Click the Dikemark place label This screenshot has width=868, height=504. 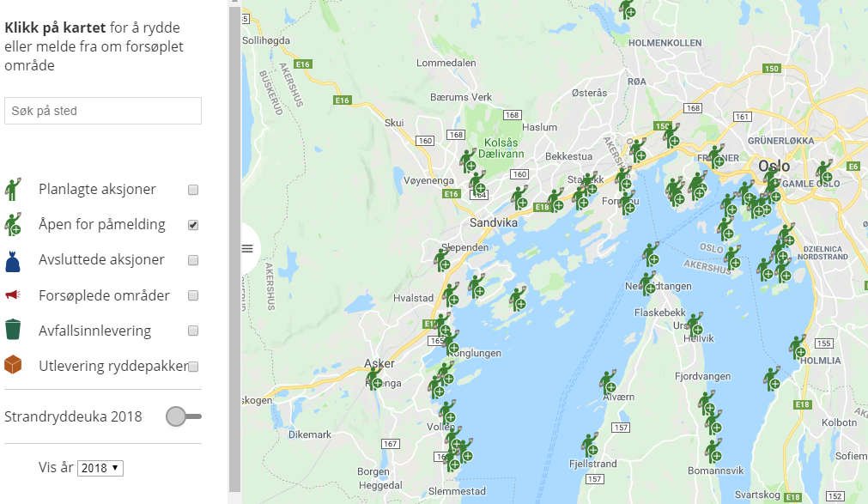(x=310, y=434)
